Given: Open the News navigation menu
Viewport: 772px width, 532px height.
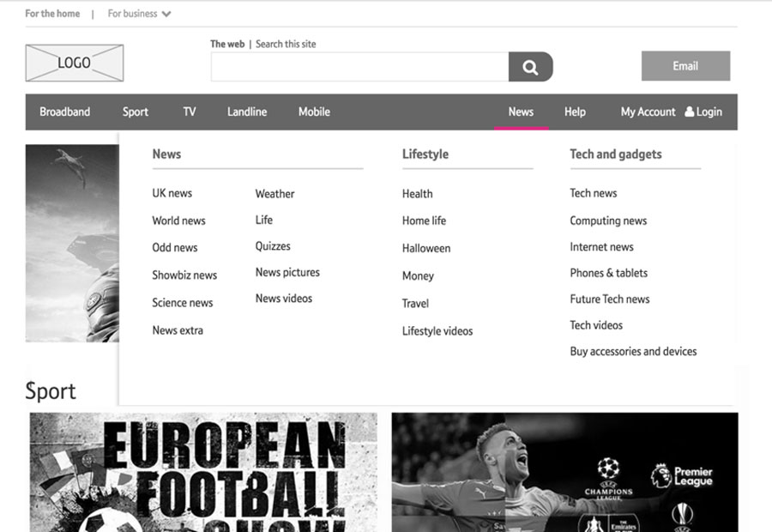Looking at the screenshot, I should [521, 112].
